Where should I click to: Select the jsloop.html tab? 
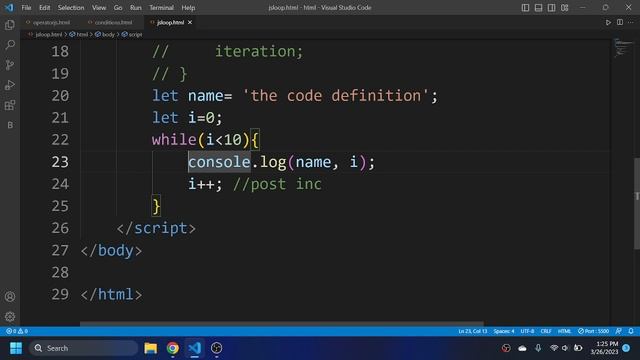(x=170, y=22)
